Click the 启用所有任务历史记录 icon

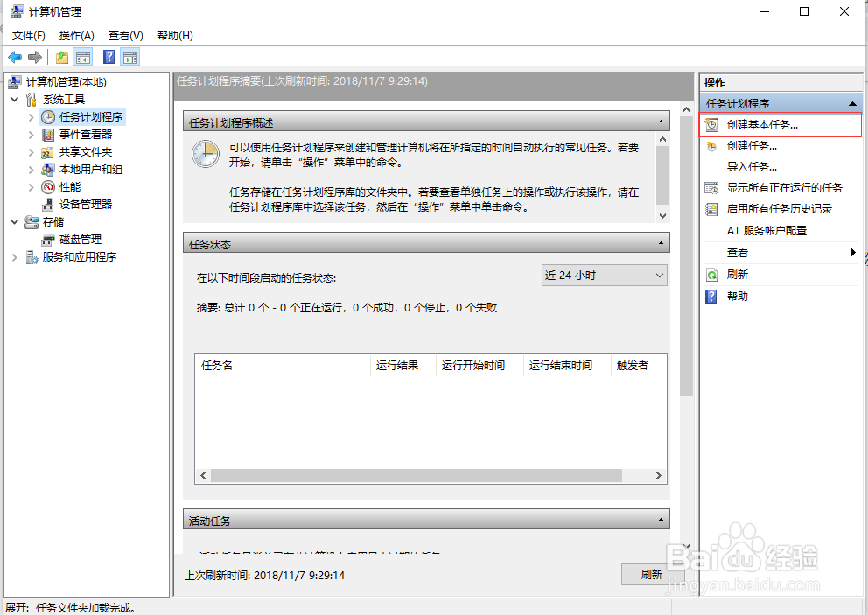[x=711, y=209]
